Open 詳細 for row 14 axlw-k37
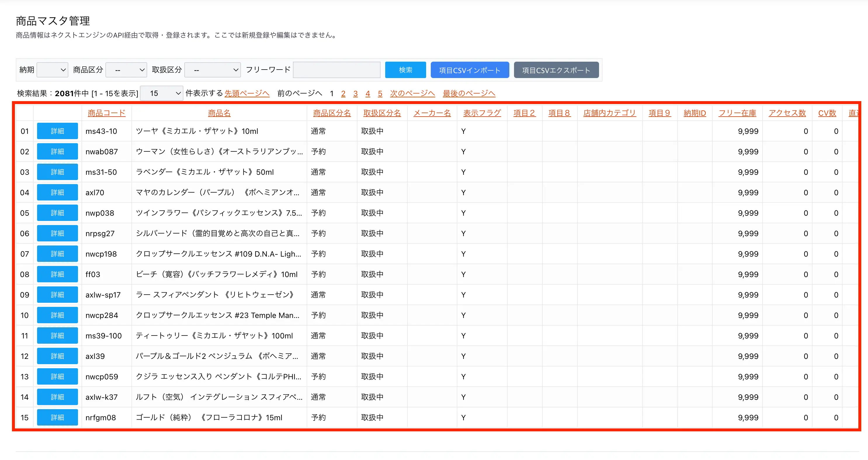Screen dimensions: 868x460 click(57, 397)
